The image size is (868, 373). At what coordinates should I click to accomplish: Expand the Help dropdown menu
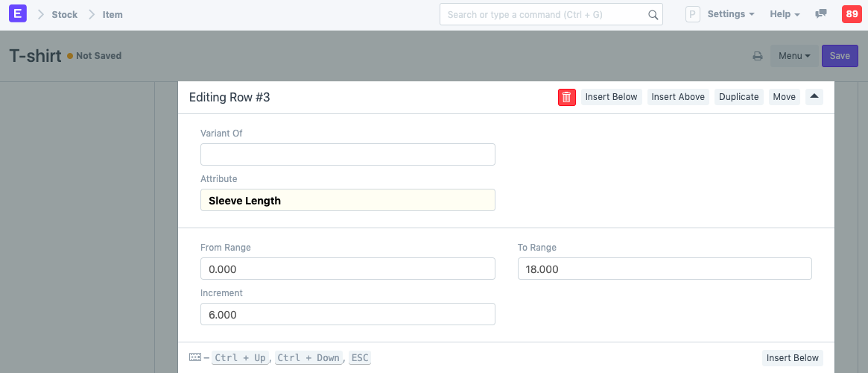tap(785, 14)
